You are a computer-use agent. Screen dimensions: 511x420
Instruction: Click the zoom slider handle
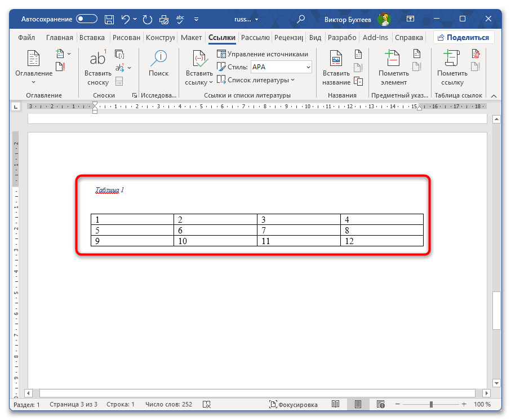(x=431, y=404)
